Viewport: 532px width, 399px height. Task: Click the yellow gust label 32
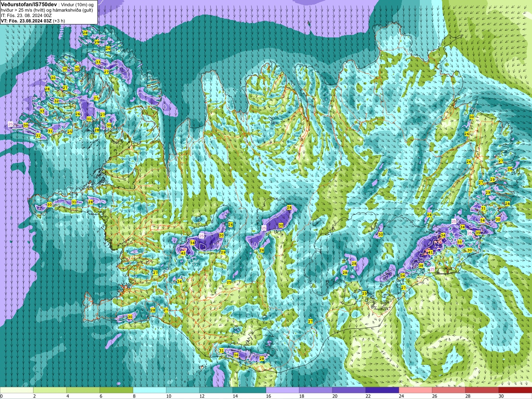tap(57, 101)
